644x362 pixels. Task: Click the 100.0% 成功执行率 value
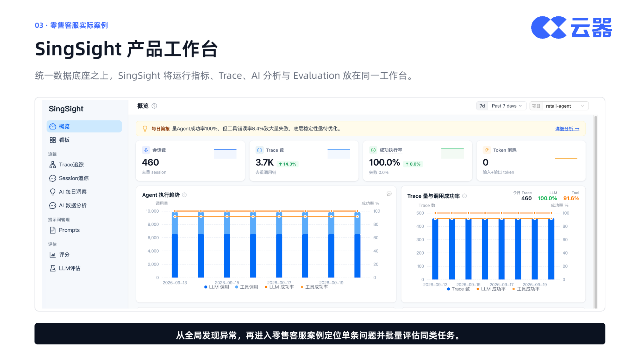click(x=384, y=162)
